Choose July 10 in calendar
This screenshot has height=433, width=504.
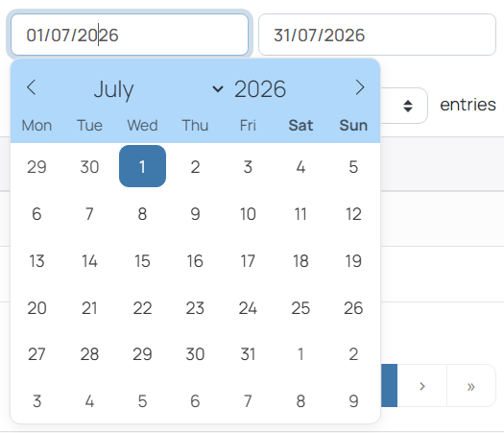248,214
